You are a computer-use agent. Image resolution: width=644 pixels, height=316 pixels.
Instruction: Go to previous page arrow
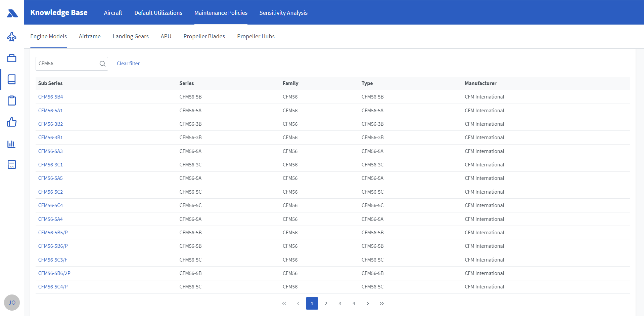[x=298, y=304]
